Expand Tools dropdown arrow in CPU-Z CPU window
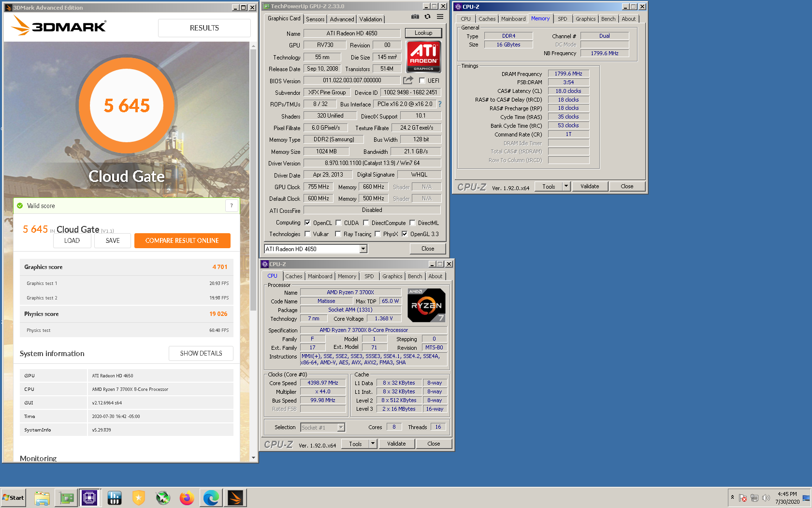The width and height of the screenshot is (812, 508). pos(372,444)
